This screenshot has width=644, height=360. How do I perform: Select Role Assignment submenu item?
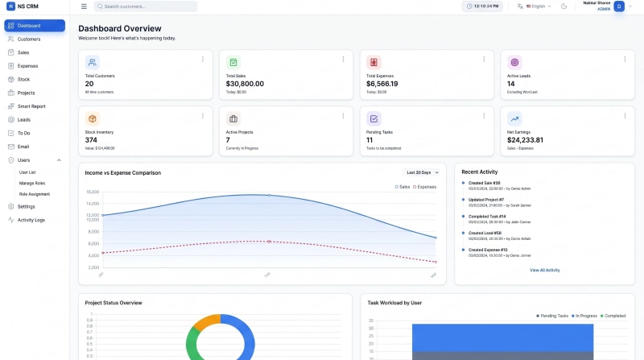point(35,194)
